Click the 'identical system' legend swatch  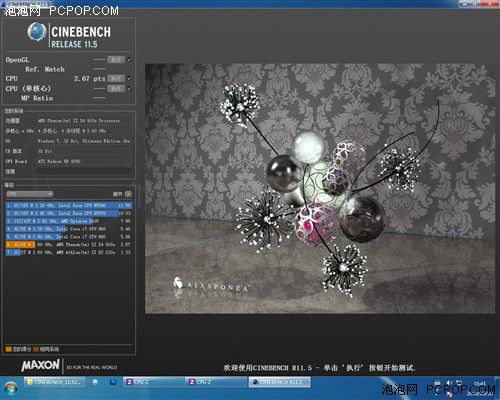(x=36, y=349)
